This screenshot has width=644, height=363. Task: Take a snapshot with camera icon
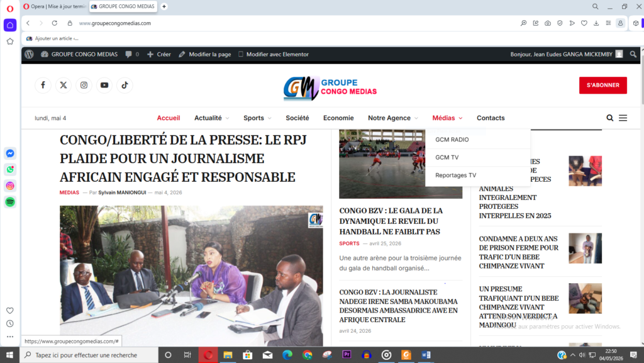coord(548,23)
